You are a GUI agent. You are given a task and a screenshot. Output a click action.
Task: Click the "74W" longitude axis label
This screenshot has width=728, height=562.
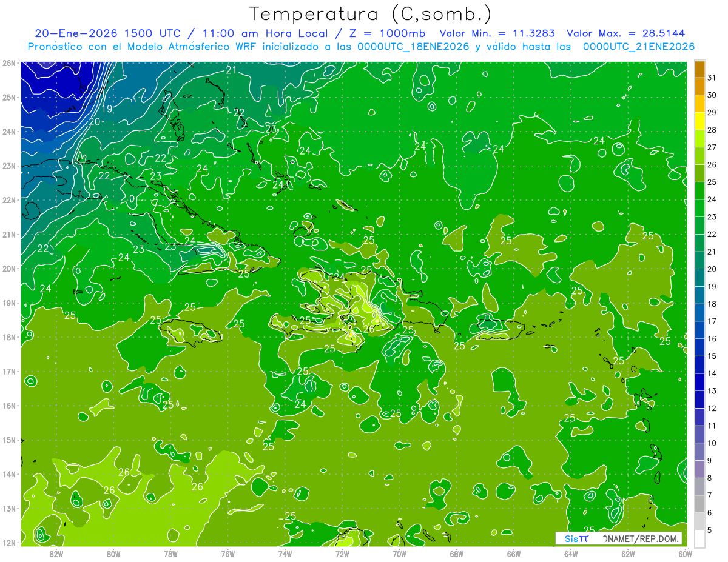click(285, 553)
